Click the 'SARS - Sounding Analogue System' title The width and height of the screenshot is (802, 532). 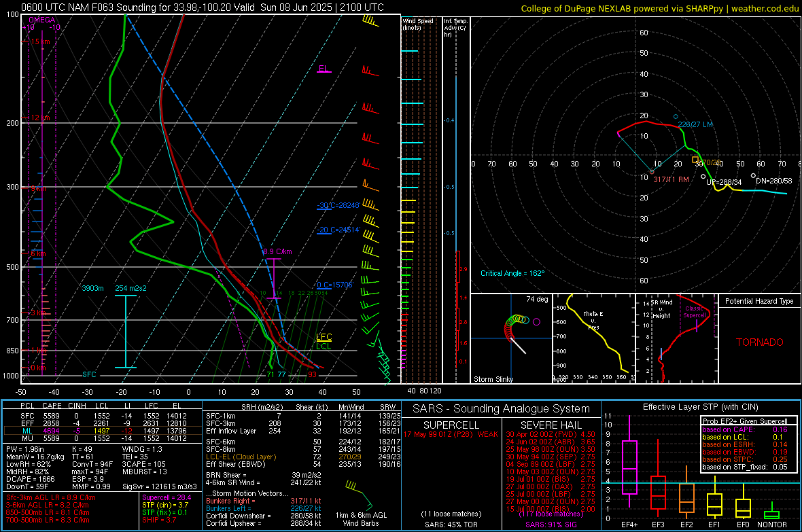501,409
